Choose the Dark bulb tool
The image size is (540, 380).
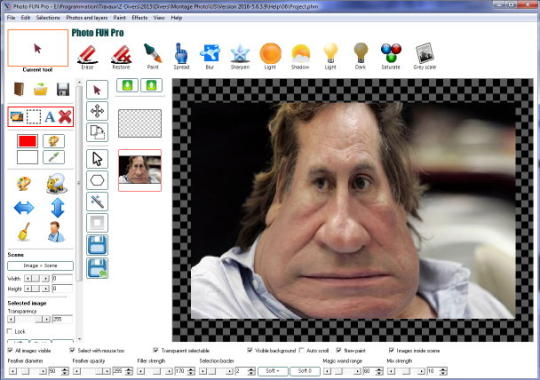coord(361,55)
